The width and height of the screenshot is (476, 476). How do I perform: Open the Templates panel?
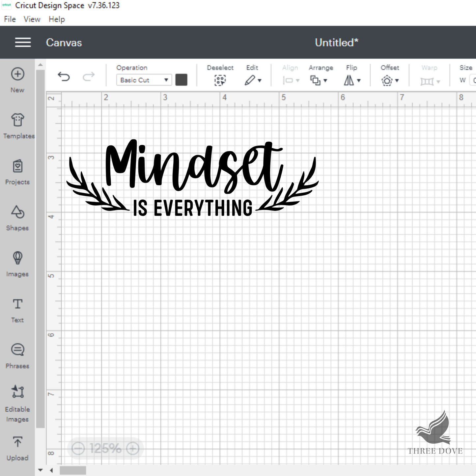coord(18,126)
